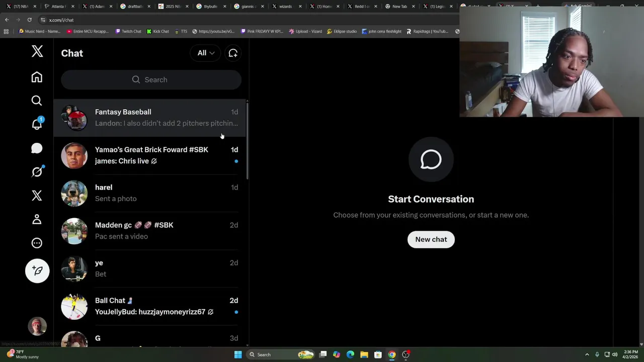The width and height of the screenshot is (644, 362).
Task: Open Copilot from the taskbar
Action: [x=337, y=354]
